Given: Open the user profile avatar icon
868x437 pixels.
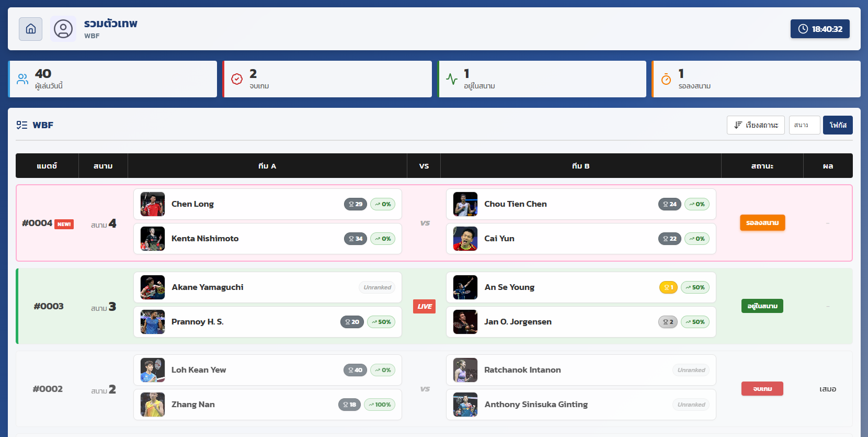Looking at the screenshot, I should point(63,29).
